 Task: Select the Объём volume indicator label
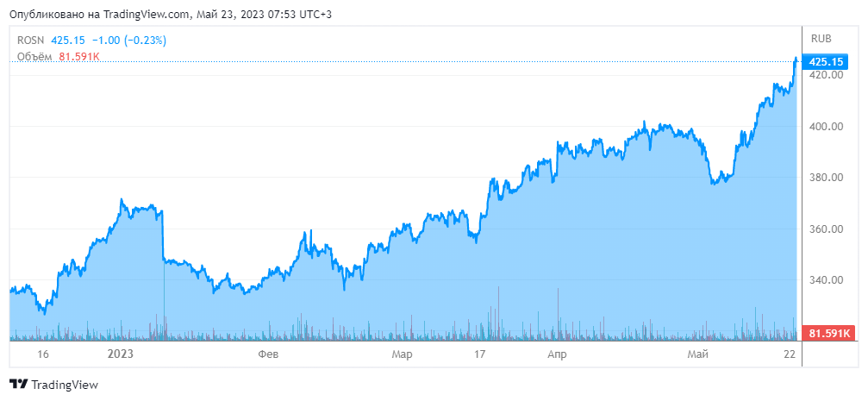point(35,57)
